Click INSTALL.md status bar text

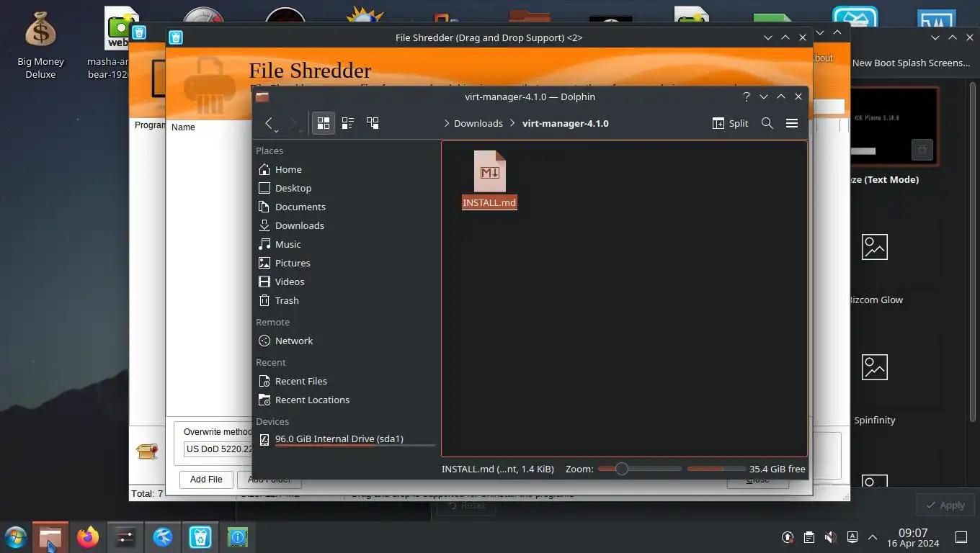[x=498, y=469]
